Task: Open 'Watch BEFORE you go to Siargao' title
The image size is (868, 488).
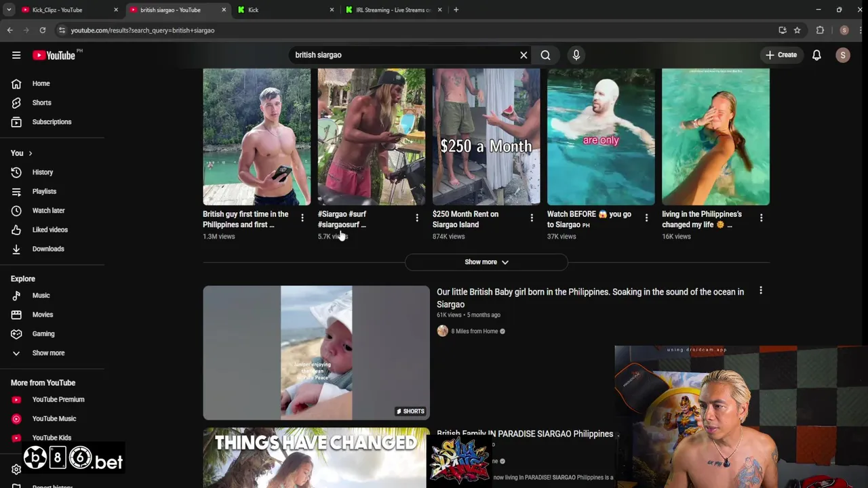Action: pyautogui.click(x=589, y=219)
